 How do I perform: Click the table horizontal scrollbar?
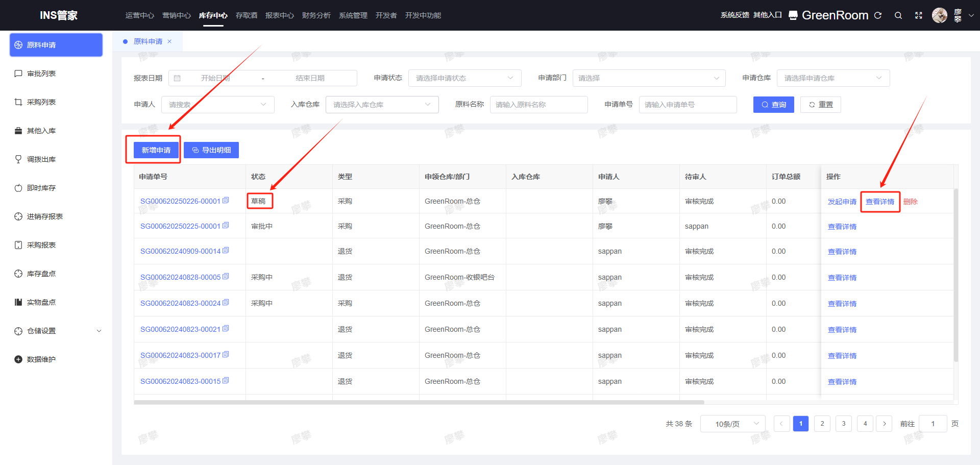[x=419, y=402]
